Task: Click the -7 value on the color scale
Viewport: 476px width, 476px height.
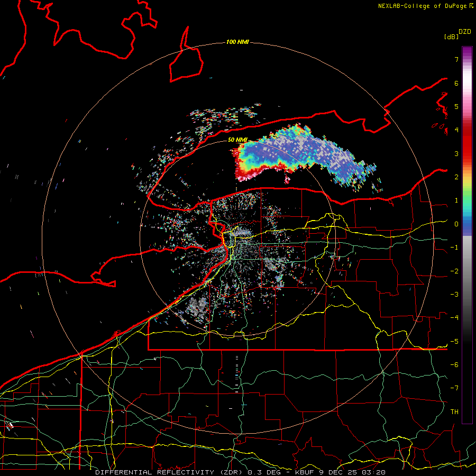Action: [454, 388]
